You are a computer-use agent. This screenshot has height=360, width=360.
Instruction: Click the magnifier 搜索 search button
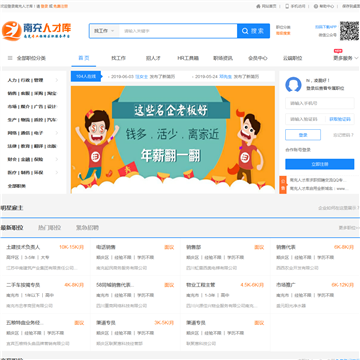coord(253,31)
